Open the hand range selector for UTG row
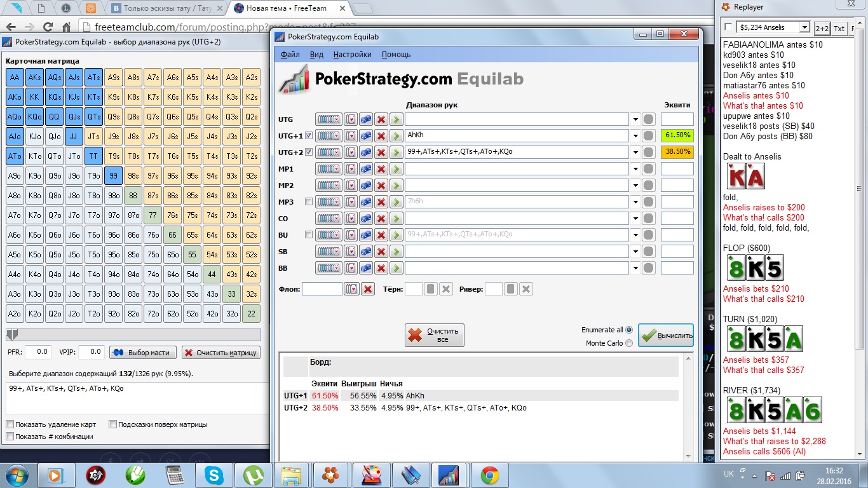Screen dimensions: 868x488 [329, 119]
